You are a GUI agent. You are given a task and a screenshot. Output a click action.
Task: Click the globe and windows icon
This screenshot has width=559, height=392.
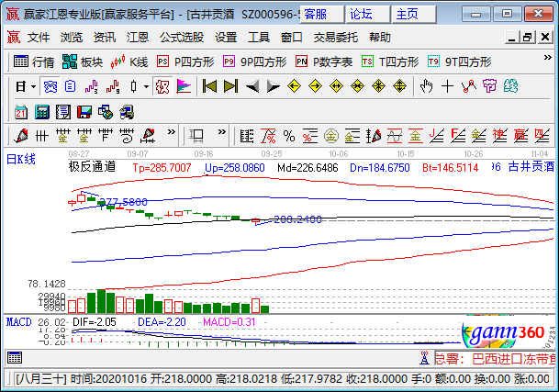106,112
